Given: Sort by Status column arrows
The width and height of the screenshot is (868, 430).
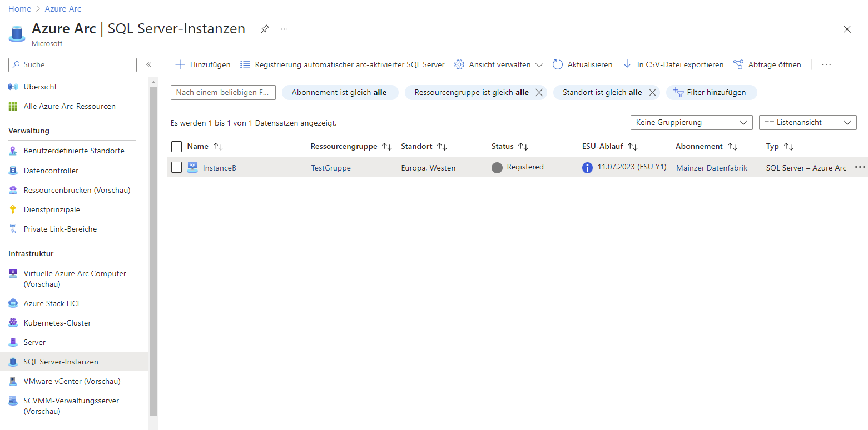Looking at the screenshot, I should [523, 147].
